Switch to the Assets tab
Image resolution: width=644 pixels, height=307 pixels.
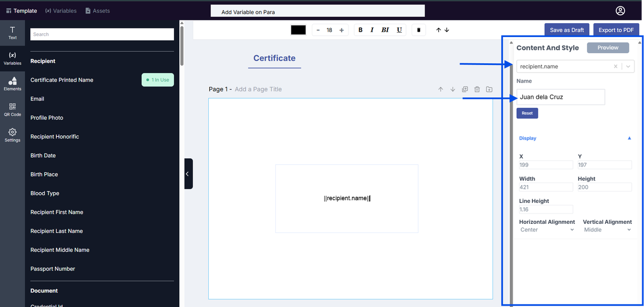click(x=98, y=11)
